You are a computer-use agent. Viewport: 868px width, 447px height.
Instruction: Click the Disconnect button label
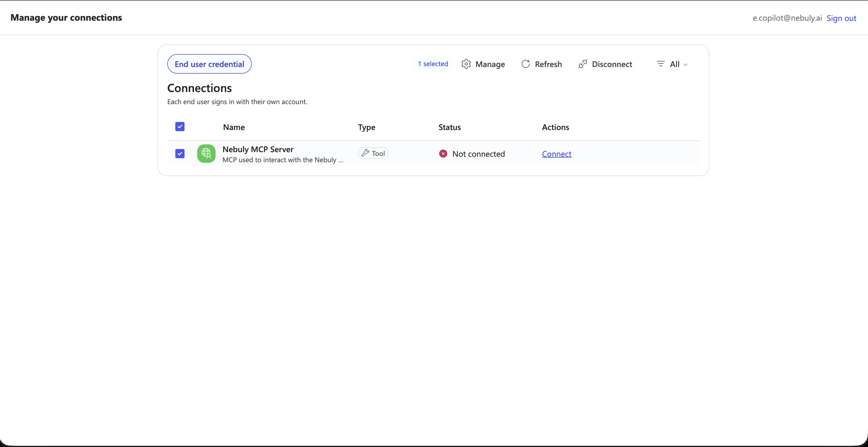tap(612, 64)
